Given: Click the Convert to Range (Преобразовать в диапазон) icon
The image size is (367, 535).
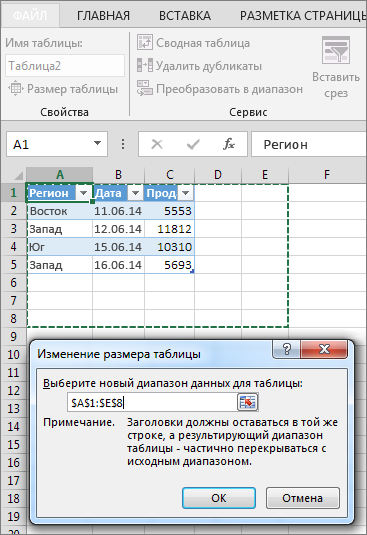Looking at the screenshot, I should click(x=145, y=88).
